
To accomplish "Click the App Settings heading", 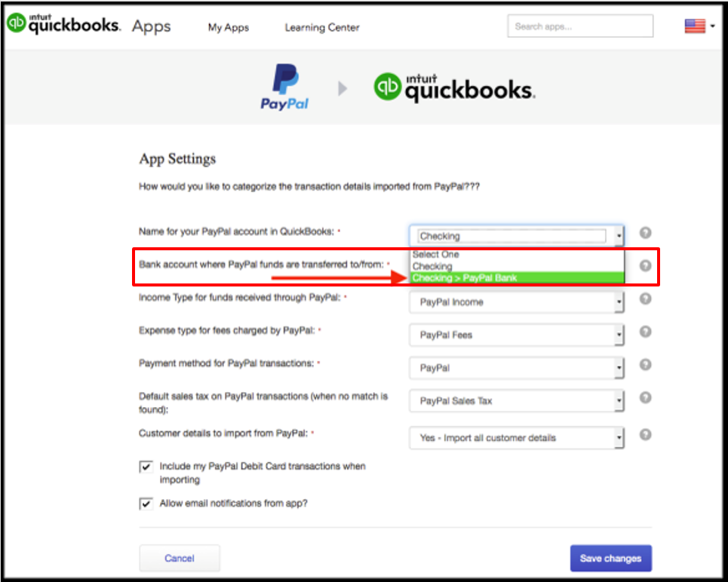I will point(177,159).
